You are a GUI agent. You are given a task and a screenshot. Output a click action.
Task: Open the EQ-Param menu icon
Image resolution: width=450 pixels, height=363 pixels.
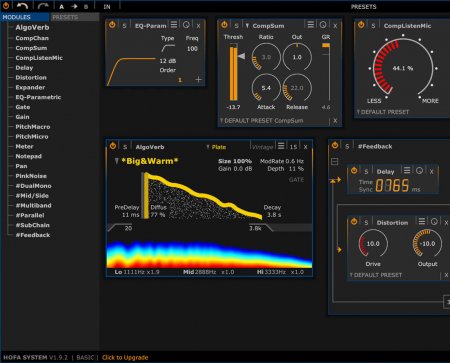pos(174,25)
